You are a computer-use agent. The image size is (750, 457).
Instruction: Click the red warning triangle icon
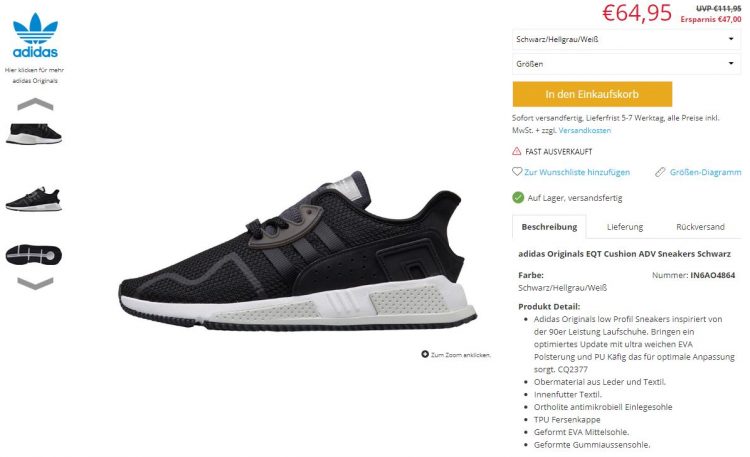(517, 151)
